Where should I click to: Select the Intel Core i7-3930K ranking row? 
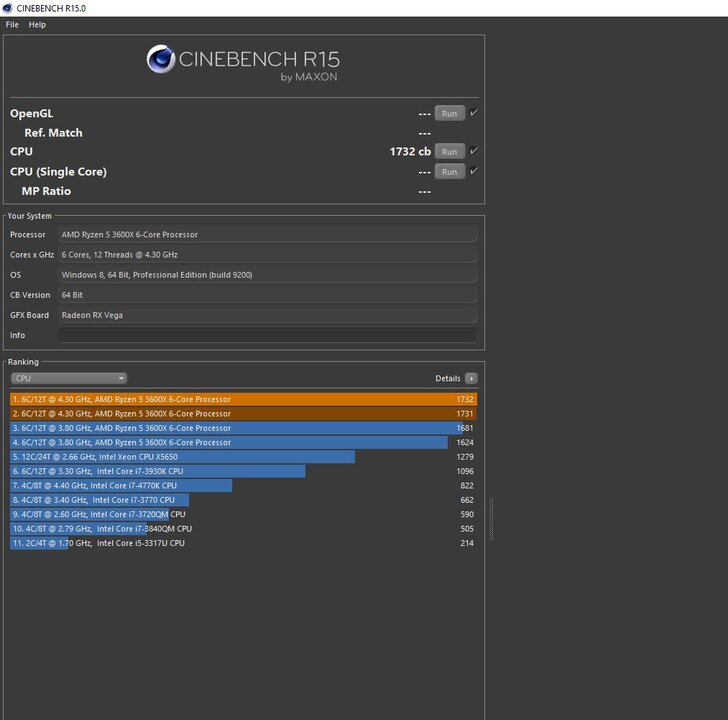pos(243,471)
